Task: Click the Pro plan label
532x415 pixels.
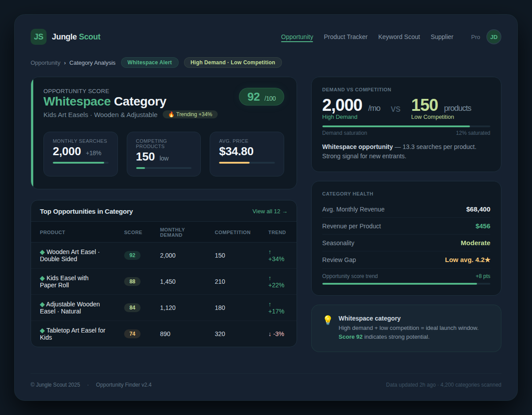Action: tap(476, 37)
